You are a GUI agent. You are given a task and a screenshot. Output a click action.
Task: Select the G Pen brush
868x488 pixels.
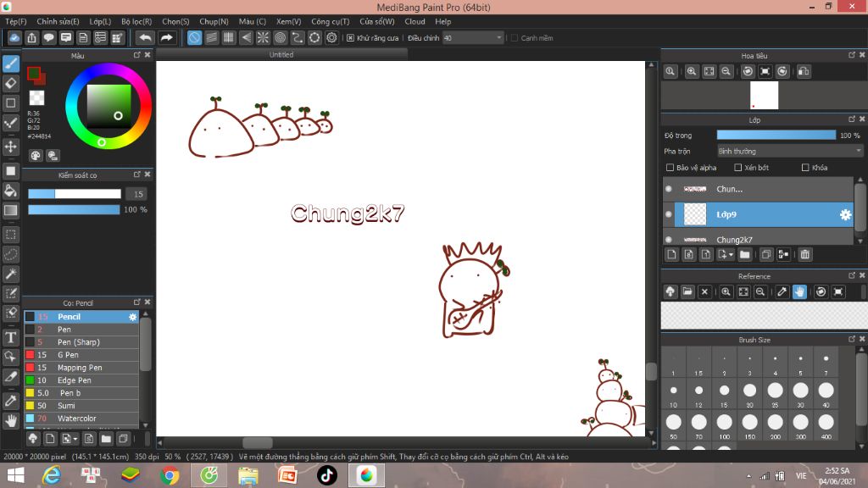coord(81,355)
